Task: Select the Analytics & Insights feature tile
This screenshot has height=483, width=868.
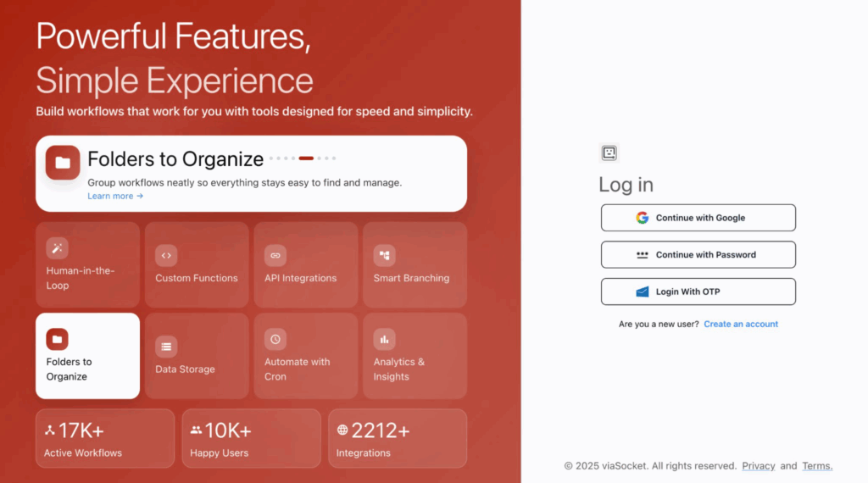Action: tap(415, 356)
